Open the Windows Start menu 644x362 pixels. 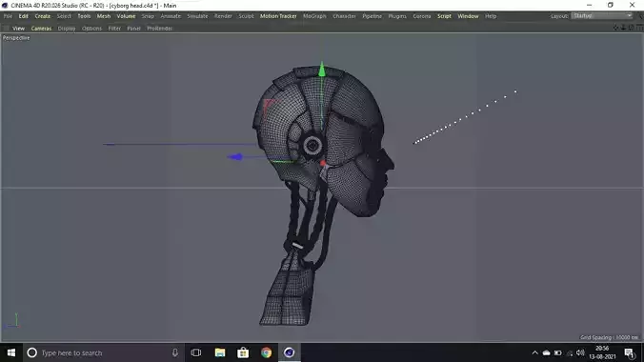(x=11, y=352)
